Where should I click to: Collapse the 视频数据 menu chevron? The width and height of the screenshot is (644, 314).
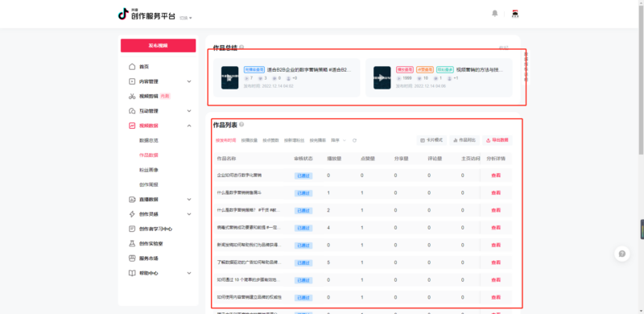tap(189, 126)
